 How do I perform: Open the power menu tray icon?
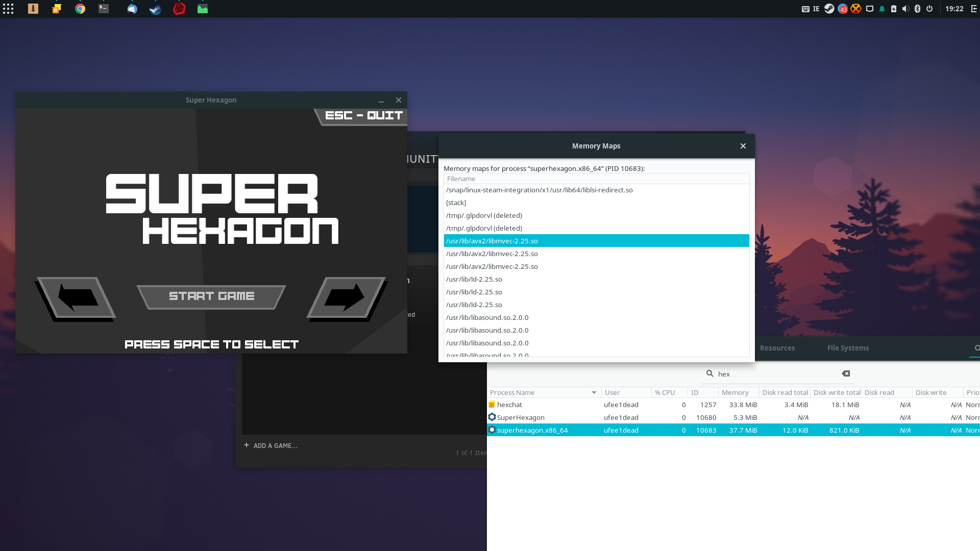pyautogui.click(x=929, y=9)
